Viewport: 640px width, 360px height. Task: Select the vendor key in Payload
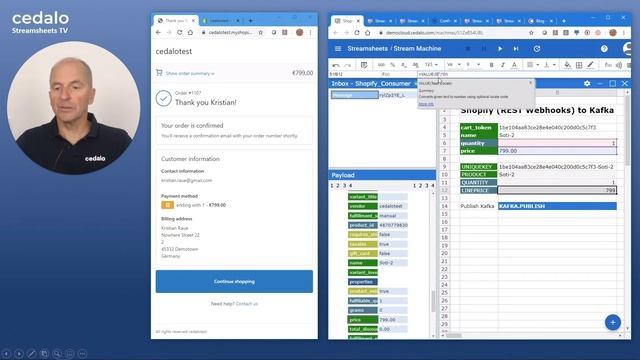[x=363, y=206]
